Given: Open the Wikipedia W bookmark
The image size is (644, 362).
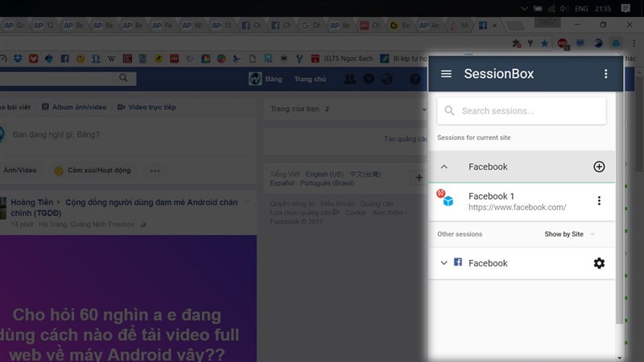Looking at the screenshot, I should (112, 59).
